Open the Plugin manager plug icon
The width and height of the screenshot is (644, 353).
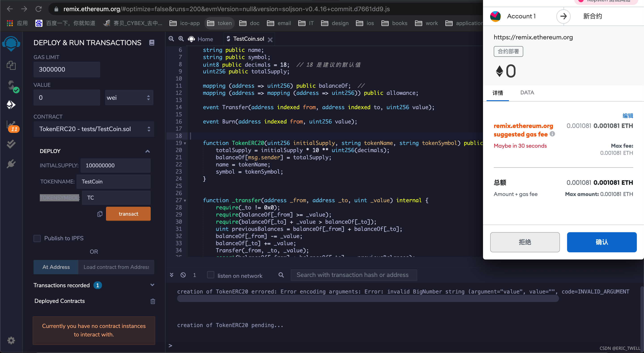(x=11, y=164)
